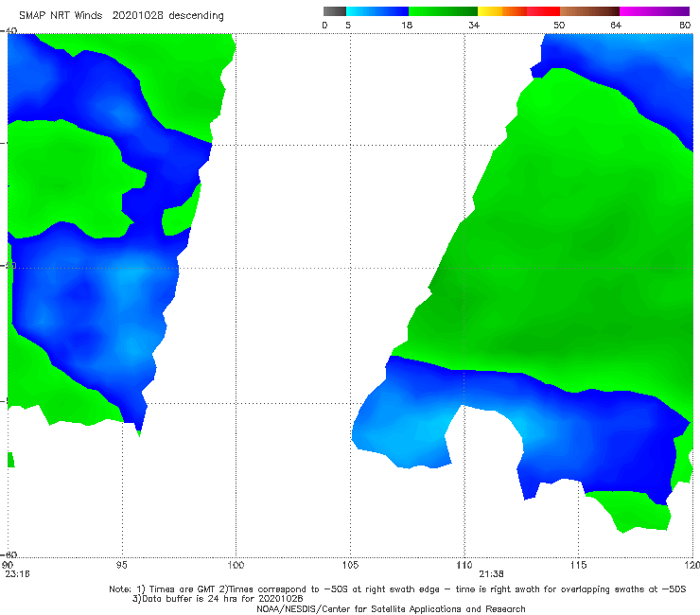
Task: Click the color bar label "64"
Action: 616,25
